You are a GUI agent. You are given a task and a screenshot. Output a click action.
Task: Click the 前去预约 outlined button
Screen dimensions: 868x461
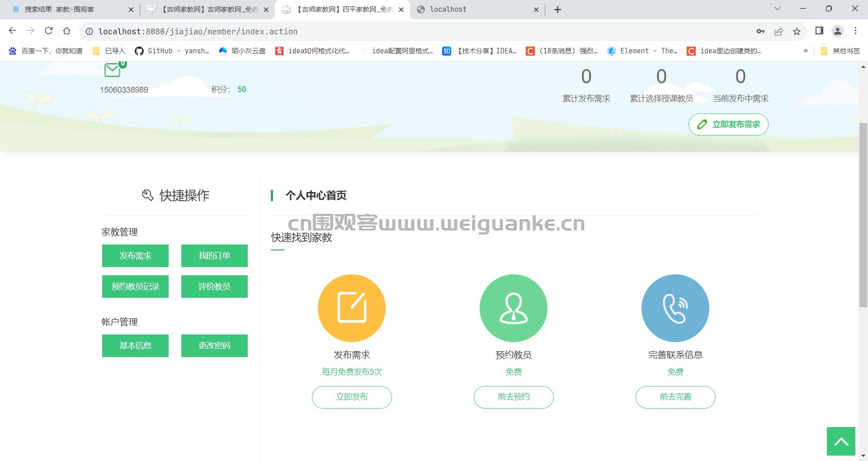click(x=514, y=397)
